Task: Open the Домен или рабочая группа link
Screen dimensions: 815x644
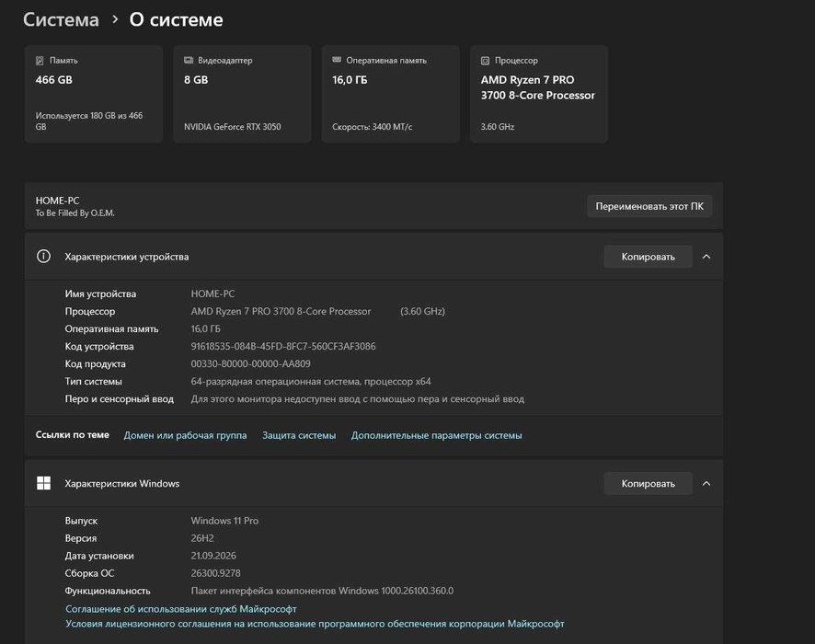Action: coord(185,435)
